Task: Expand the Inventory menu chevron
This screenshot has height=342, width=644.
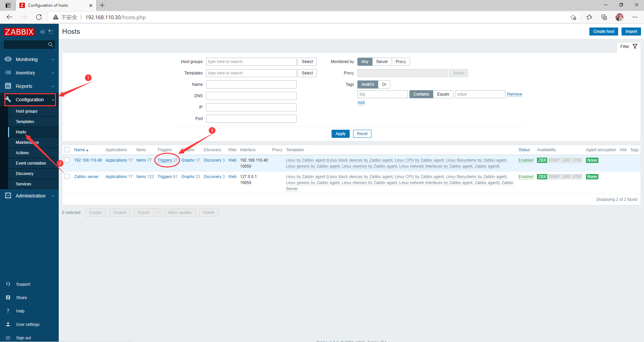Action: click(53, 73)
